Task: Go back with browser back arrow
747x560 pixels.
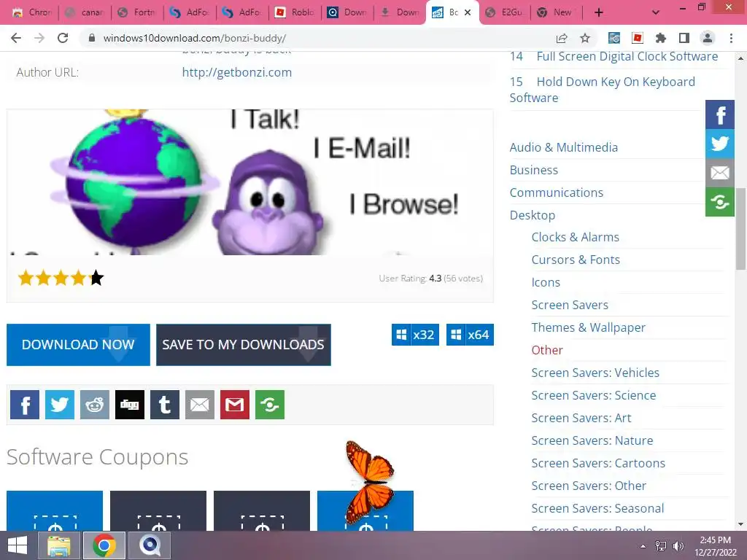Action: click(x=16, y=38)
